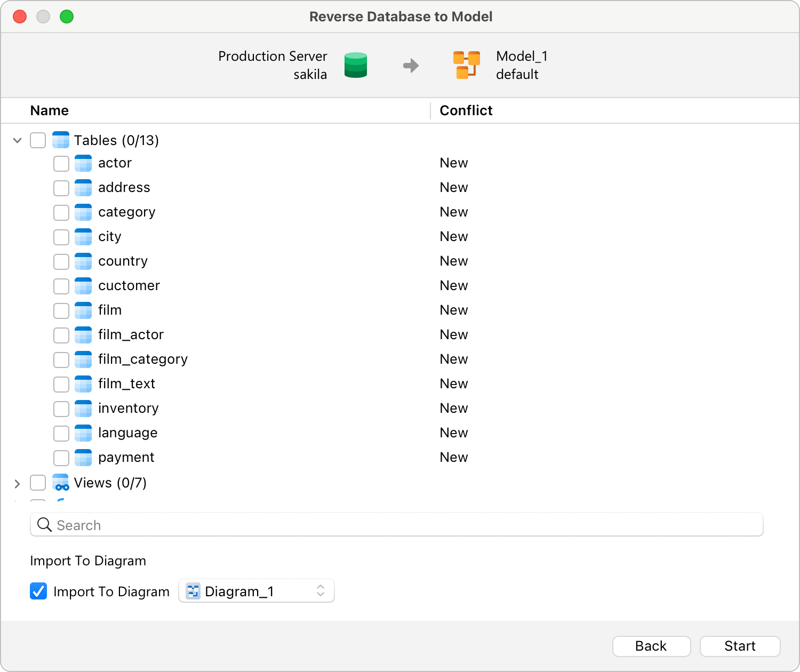
Task: Click the search magnifier icon
Action: [x=44, y=525]
